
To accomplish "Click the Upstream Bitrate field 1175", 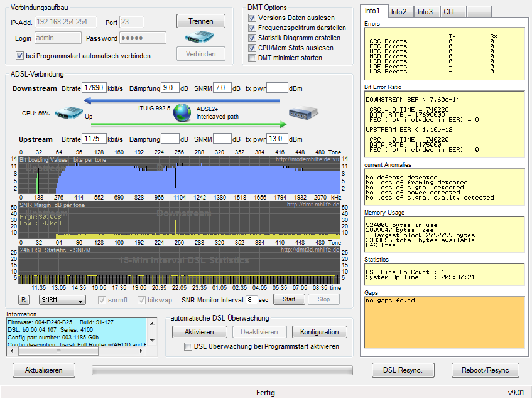I will coord(94,139).
